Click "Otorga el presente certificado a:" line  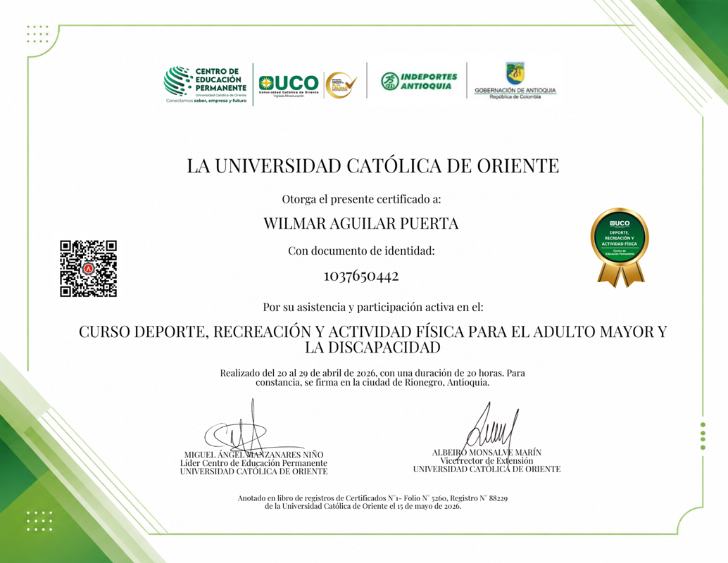pos(361,199)
